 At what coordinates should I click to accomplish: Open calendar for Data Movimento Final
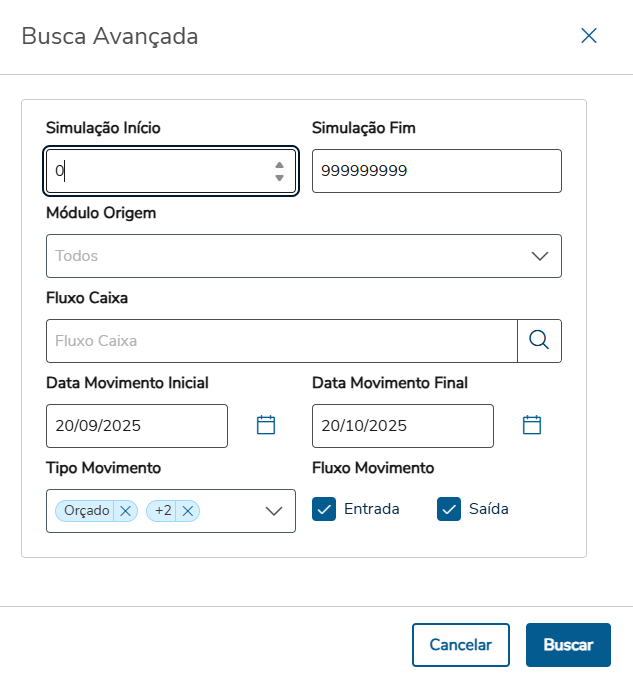pos(532,425)
